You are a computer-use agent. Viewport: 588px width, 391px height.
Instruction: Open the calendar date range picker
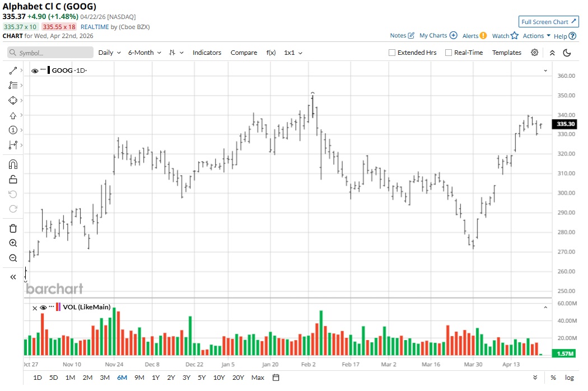tap(276, 378)
